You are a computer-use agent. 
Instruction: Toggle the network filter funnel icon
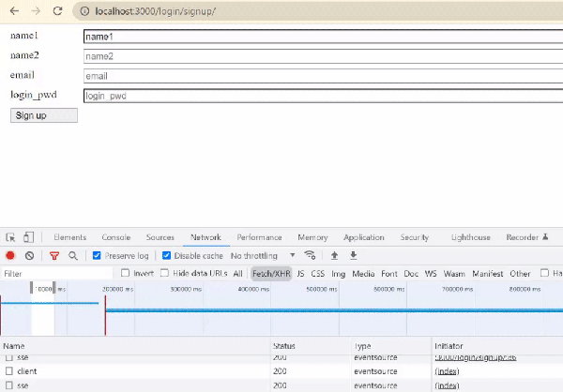[54, 255]
